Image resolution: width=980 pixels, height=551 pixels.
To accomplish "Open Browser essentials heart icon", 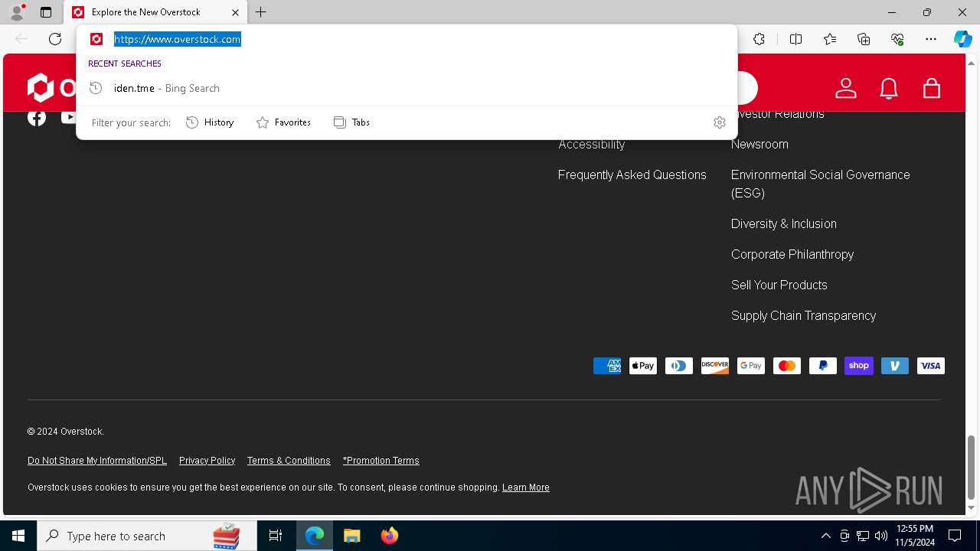I will (897, 39).
